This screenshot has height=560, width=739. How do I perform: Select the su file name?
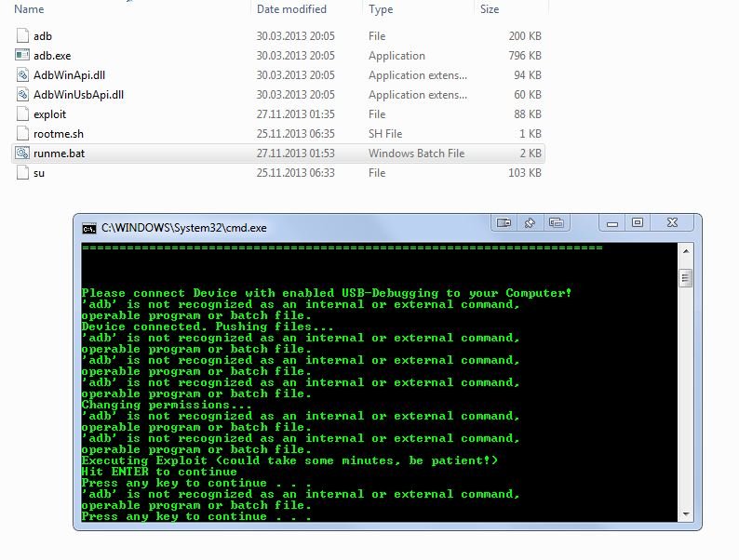[39, 173]
